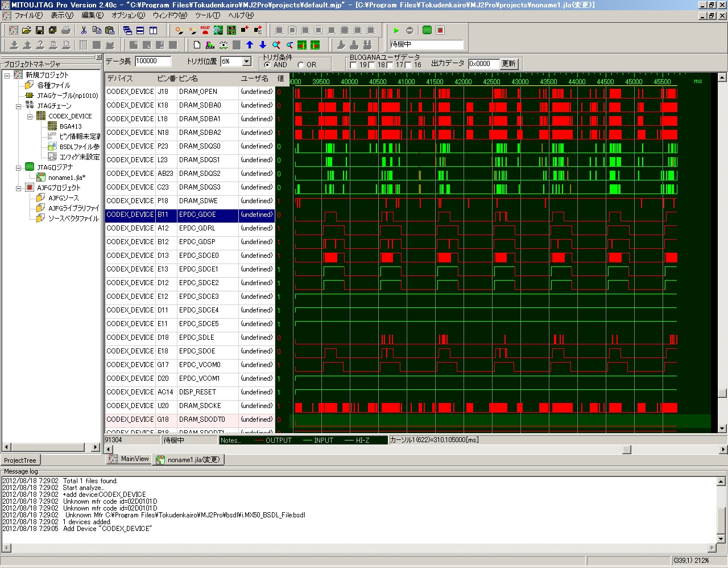Click the open folder icon
This screenshot has height=568, width=728.
coord(27,30)
